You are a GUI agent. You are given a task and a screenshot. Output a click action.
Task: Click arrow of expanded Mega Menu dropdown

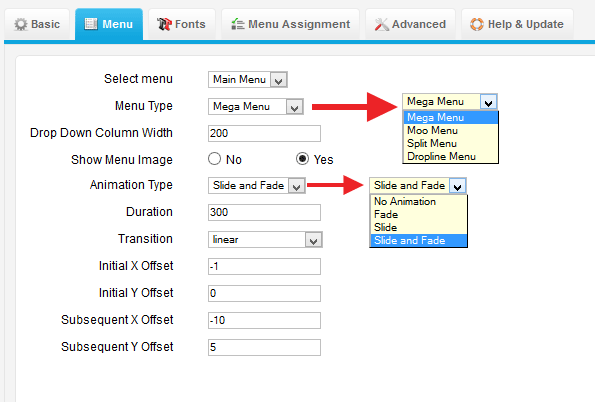488,102
